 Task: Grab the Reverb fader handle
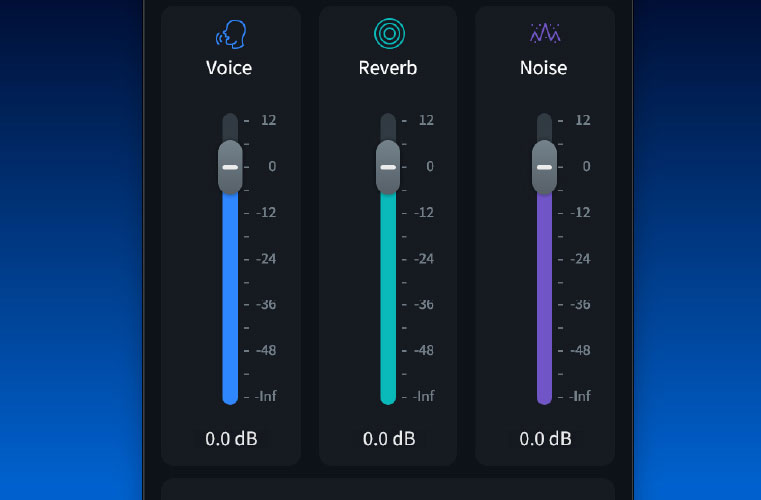[388, 167]
